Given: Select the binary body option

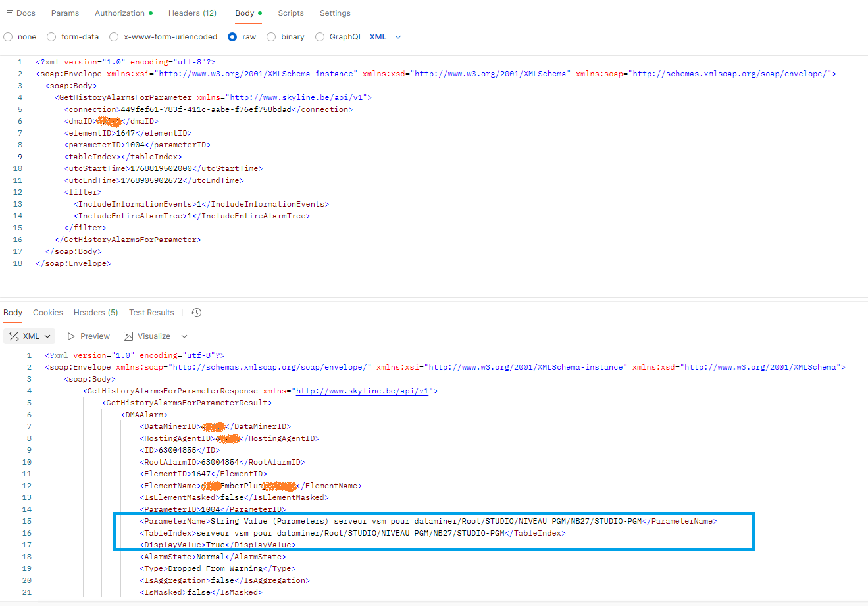Looking at the screenshot, I should coord(271,37).
